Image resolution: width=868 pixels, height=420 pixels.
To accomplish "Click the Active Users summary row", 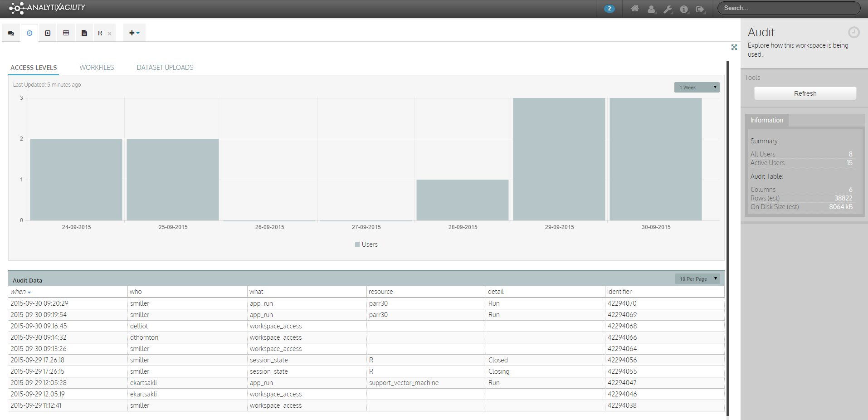I will pos(801,163).
